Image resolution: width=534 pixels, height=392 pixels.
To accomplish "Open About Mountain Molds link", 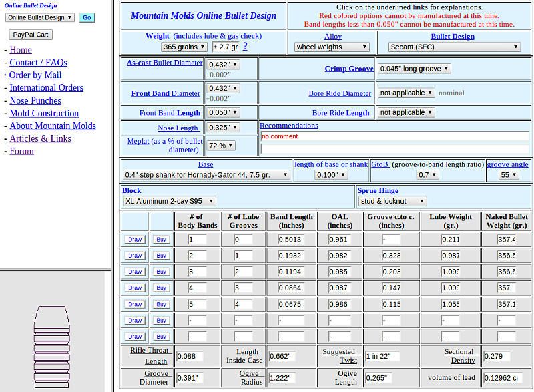I will (53, 126).
